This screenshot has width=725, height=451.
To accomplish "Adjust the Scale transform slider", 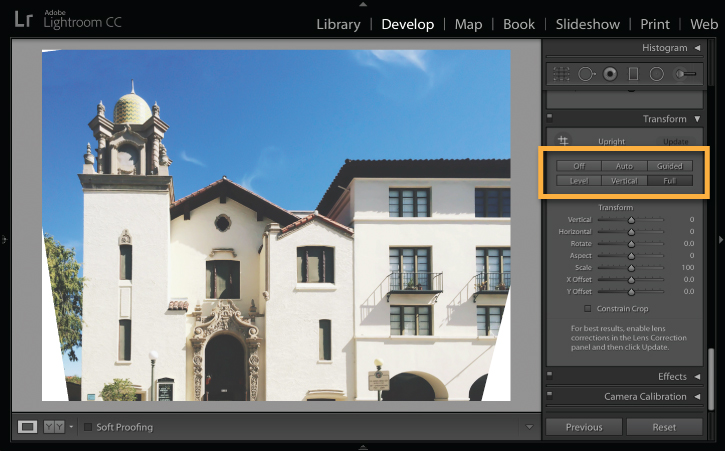I will (x=631, y=268).
